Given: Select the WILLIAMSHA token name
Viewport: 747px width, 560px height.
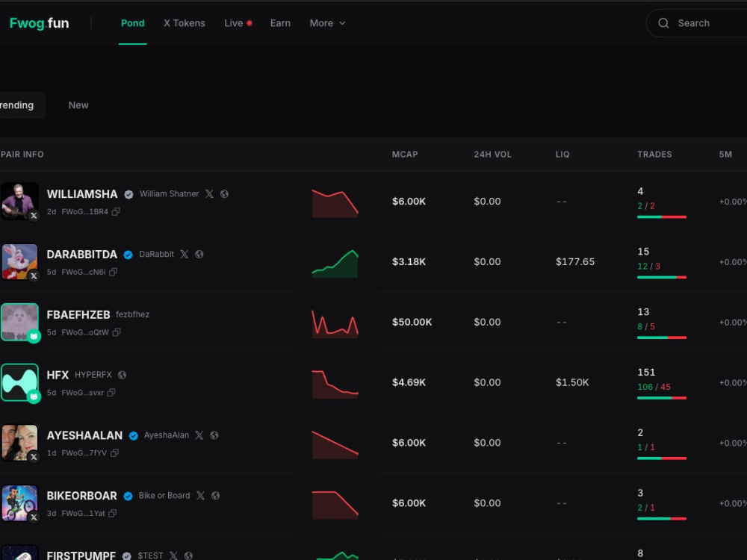Looking at the screenshot, I should (82, 194).
